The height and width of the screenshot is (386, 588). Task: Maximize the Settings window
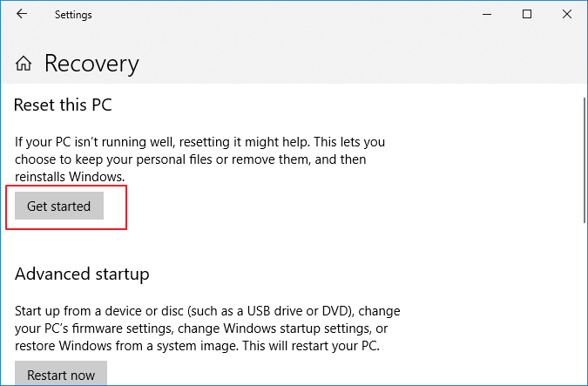[x=527, y=14]
